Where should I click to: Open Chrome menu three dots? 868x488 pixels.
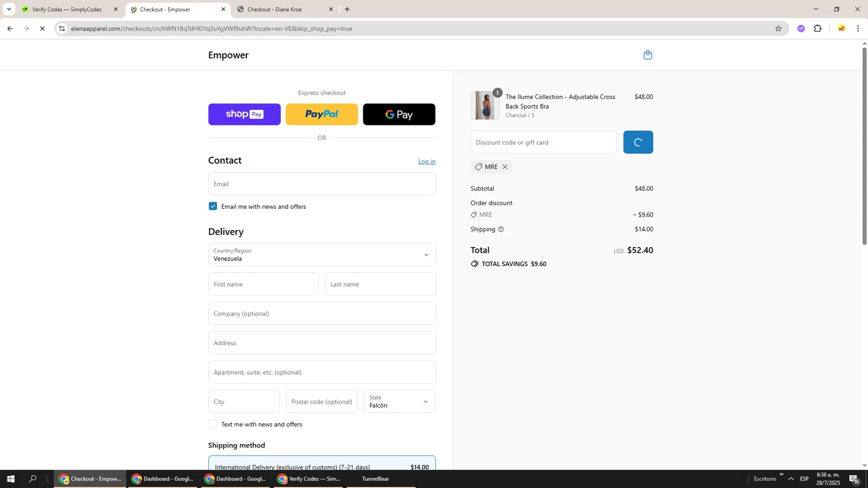pyautogui.click(x=858, y=28)
